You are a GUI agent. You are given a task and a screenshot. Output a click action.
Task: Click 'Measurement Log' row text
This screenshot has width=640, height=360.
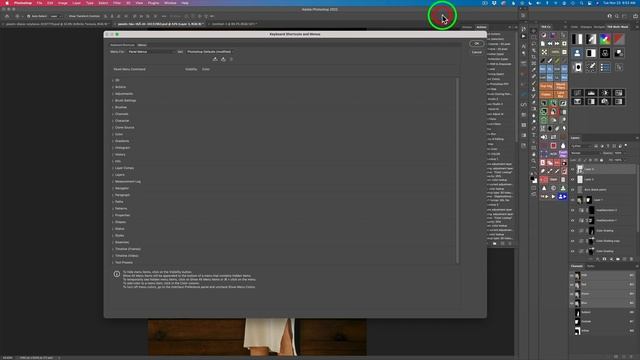(x=128, y=182)
